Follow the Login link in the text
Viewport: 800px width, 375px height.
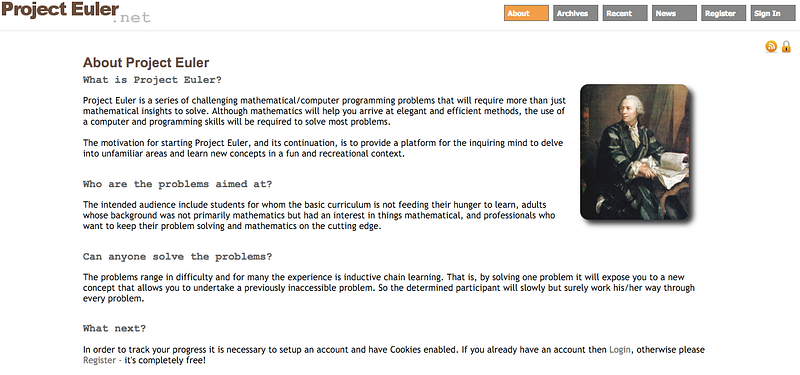click(620, 350)
